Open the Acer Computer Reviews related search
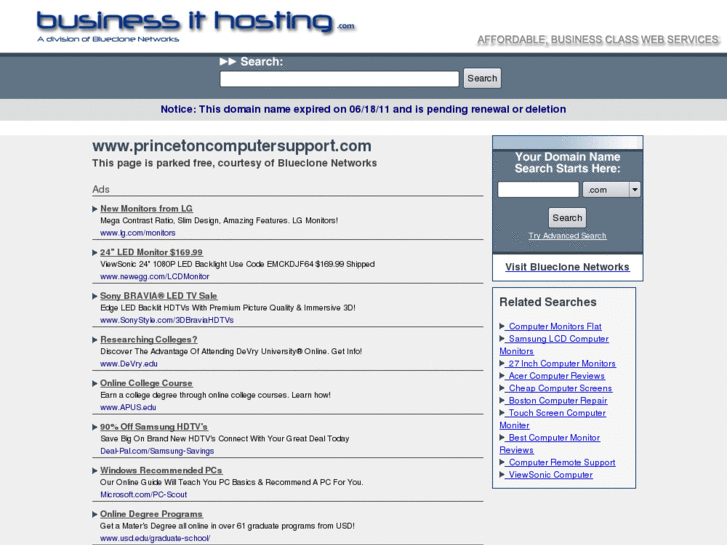Image resolution: width=727 pixels, height=545 pixels. 555,376
